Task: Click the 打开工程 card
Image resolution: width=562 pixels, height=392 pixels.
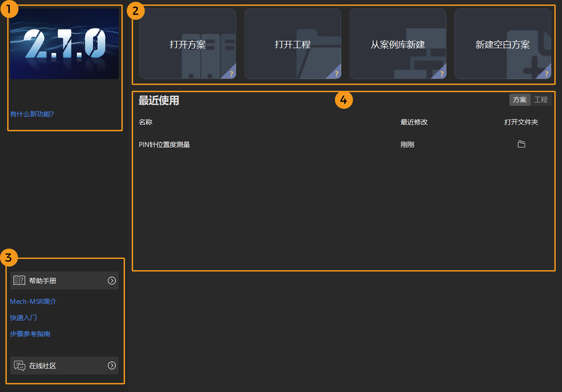Action: [x=293, y=44]
